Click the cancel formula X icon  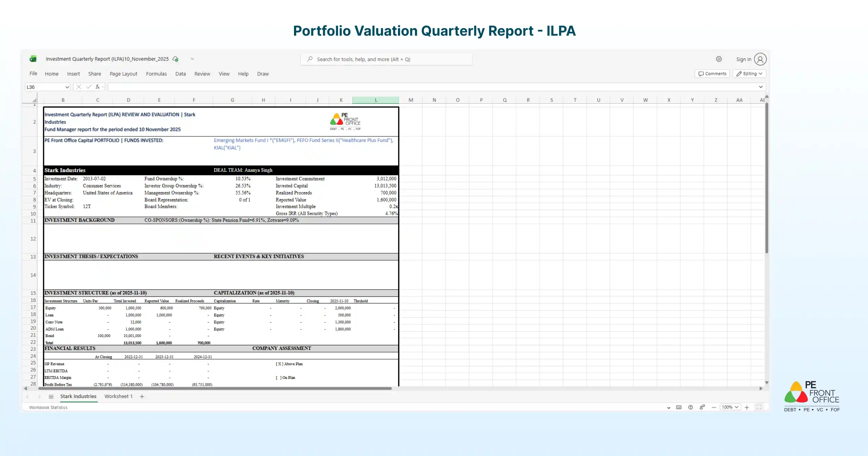point(79,87)
